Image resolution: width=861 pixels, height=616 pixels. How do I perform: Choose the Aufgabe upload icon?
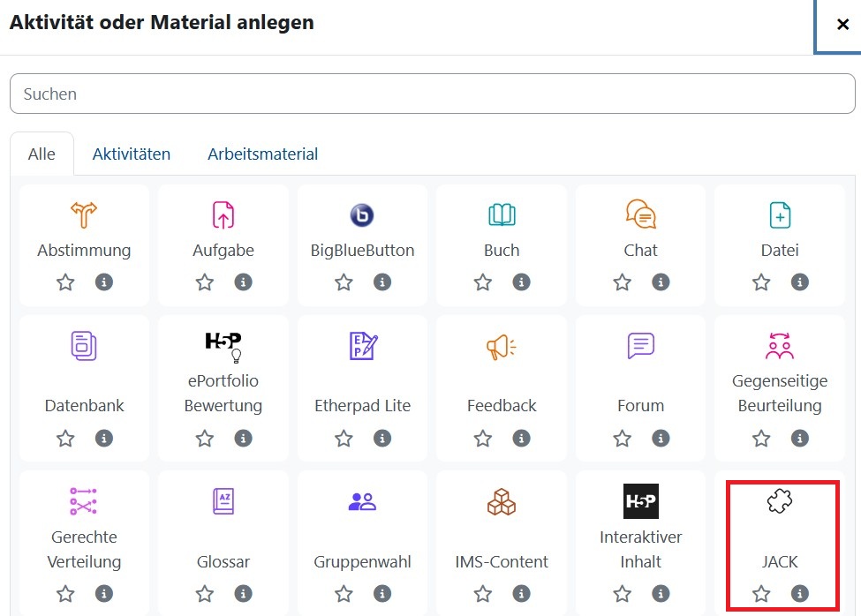click(223, 214)
